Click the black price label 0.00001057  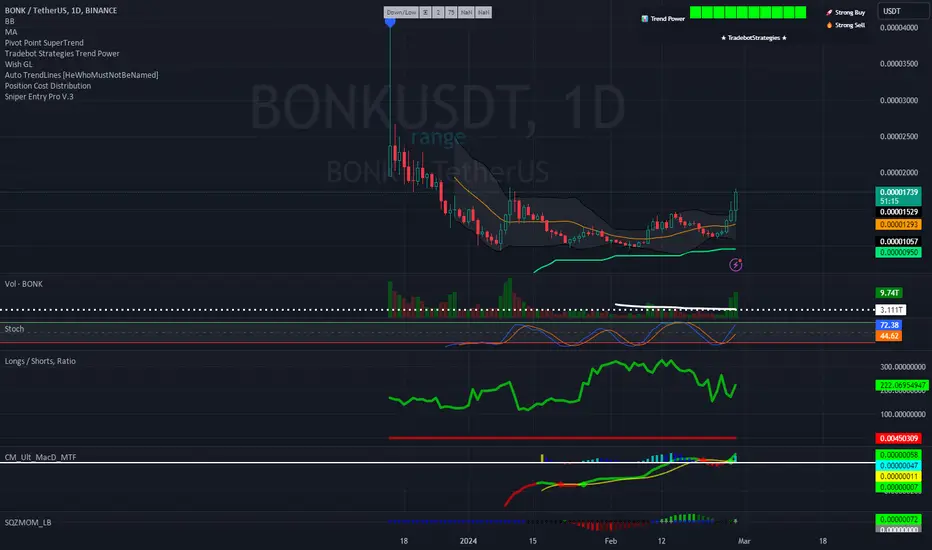click(x=899, y=241)
